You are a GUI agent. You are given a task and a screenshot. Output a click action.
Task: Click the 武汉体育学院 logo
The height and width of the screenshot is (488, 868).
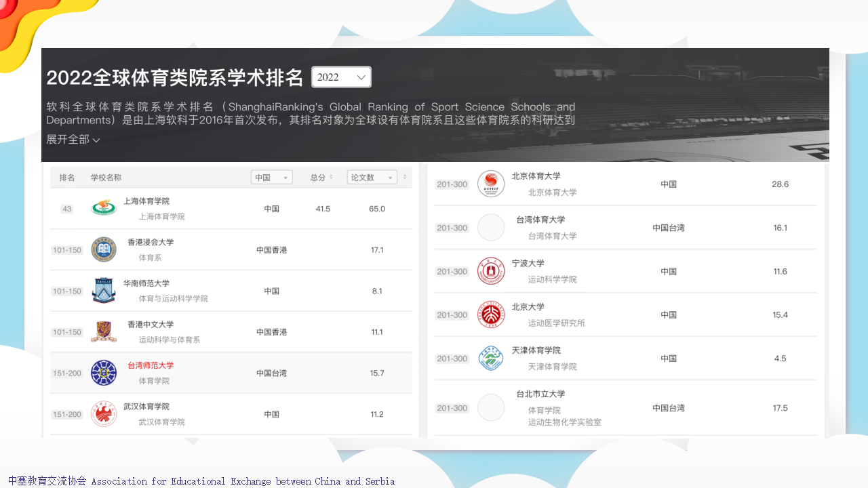click(104, 414)
